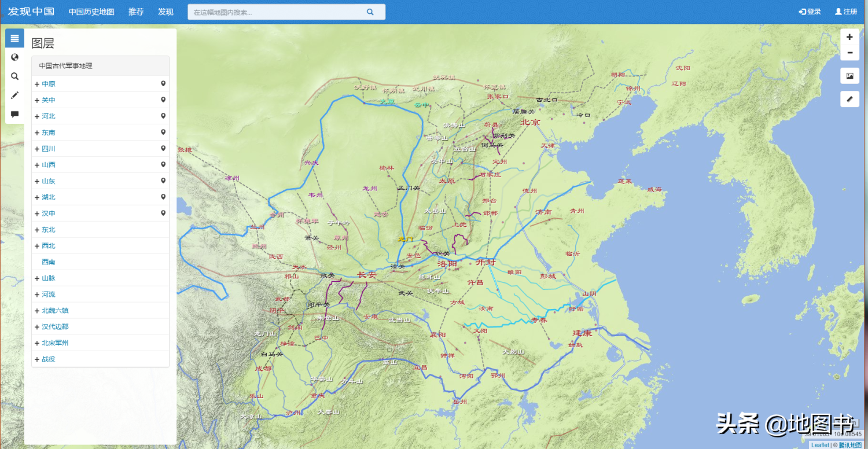The height and width of the screenshot is (449, 868).
Task: Click the globe icon in the left sidebar
Action: [x=14, y=57]
